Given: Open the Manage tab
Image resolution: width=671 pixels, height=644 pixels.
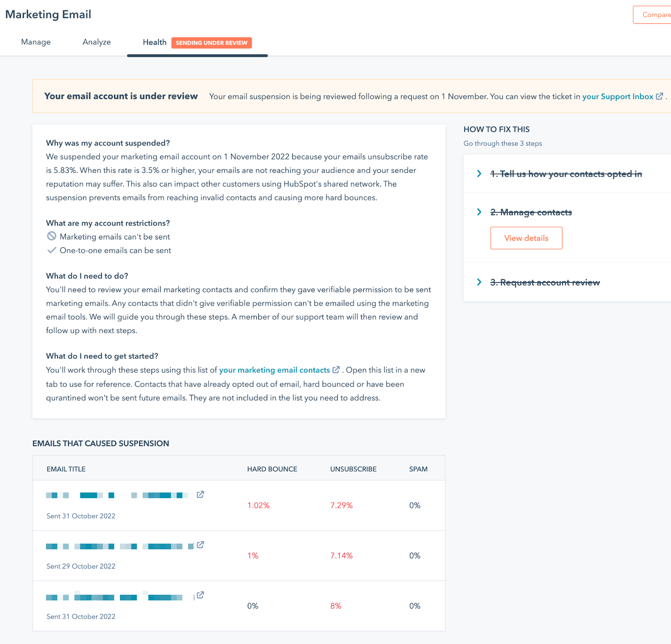Looking at the screenshot, I should [36, 42].
